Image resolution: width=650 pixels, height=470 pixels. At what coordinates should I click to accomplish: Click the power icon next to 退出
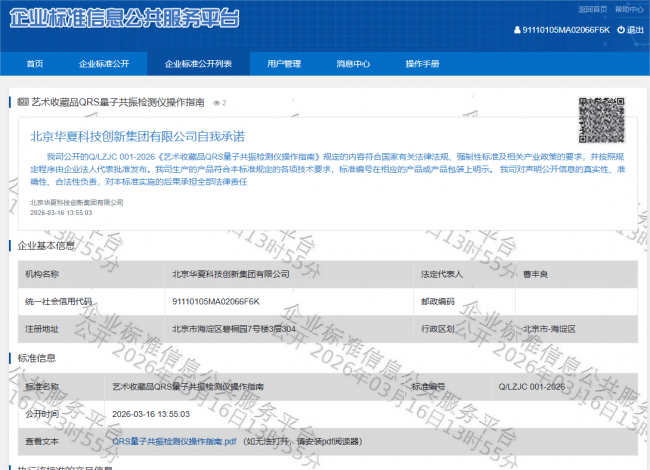click(x=621, y=30)
